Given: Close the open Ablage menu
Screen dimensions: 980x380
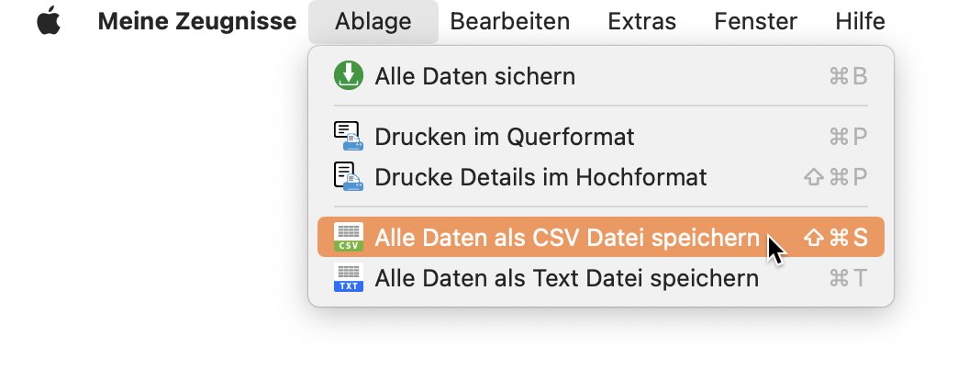Looking at the screenshot, I should click(373, 22).
